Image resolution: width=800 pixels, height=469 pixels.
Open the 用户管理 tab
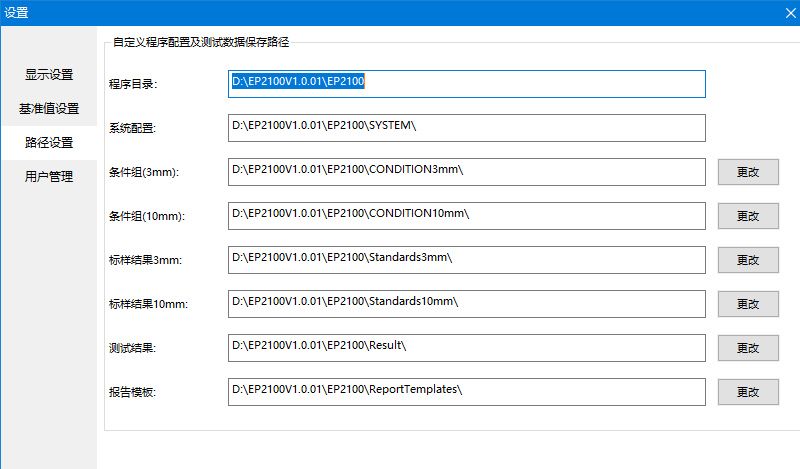pos(49,176)
